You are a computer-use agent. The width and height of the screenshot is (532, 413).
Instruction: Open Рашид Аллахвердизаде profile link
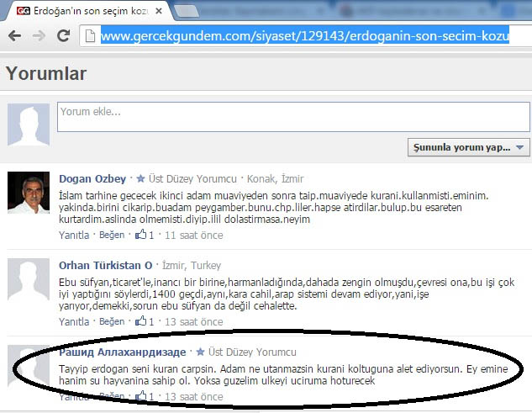124,351
